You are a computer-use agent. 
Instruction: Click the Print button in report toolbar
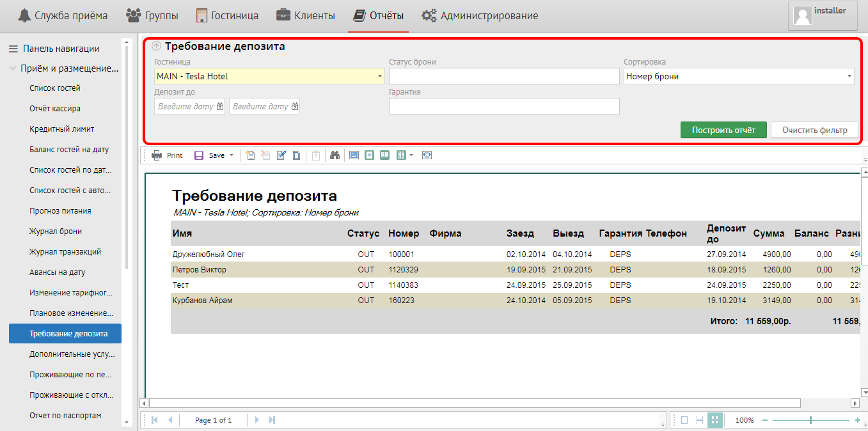click(x=168, y=155)
